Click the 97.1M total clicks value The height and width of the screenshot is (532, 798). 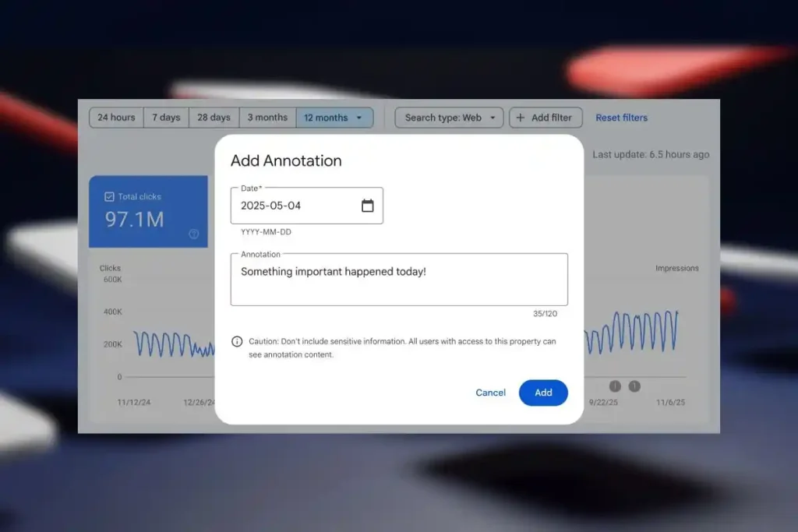point(135,220)
